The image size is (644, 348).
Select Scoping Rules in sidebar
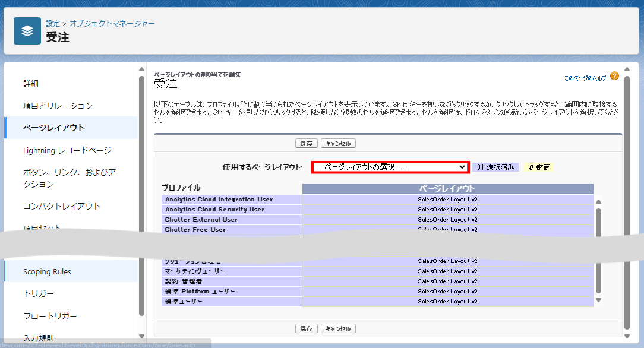47,271
